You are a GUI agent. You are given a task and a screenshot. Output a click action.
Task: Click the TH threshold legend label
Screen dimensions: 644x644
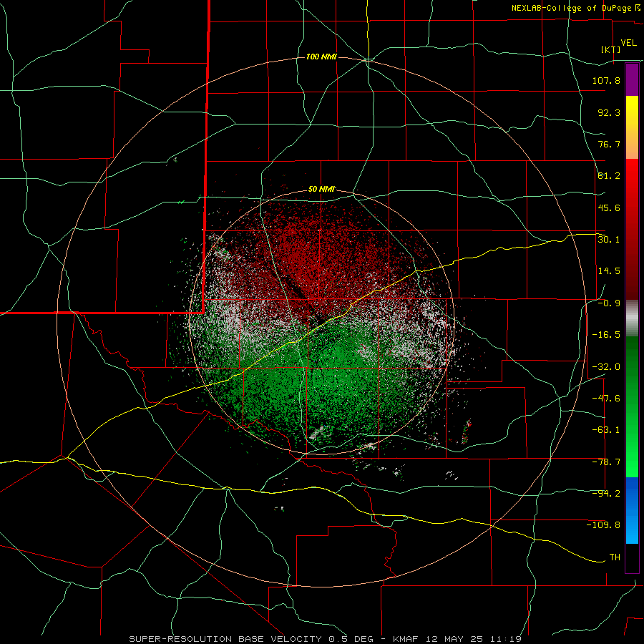coord(615,557)
